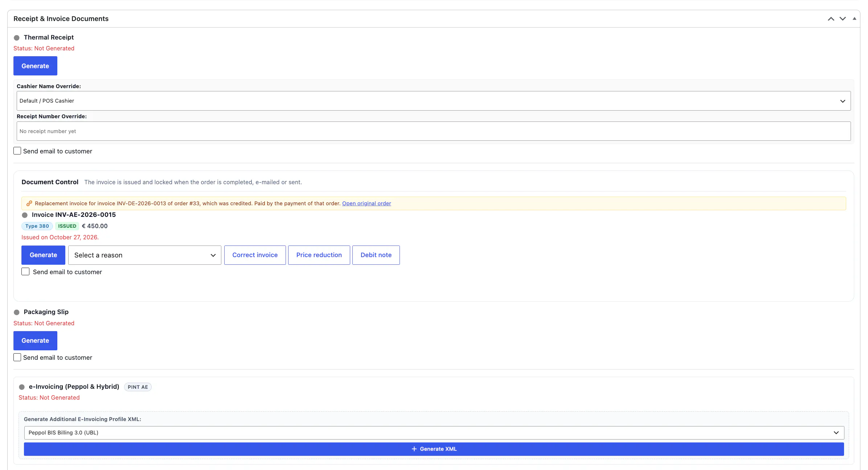868x470 pixels.
Task: Click e-Invoicing 'Status: Not Generated' text
Action: [x=49, y=397]
